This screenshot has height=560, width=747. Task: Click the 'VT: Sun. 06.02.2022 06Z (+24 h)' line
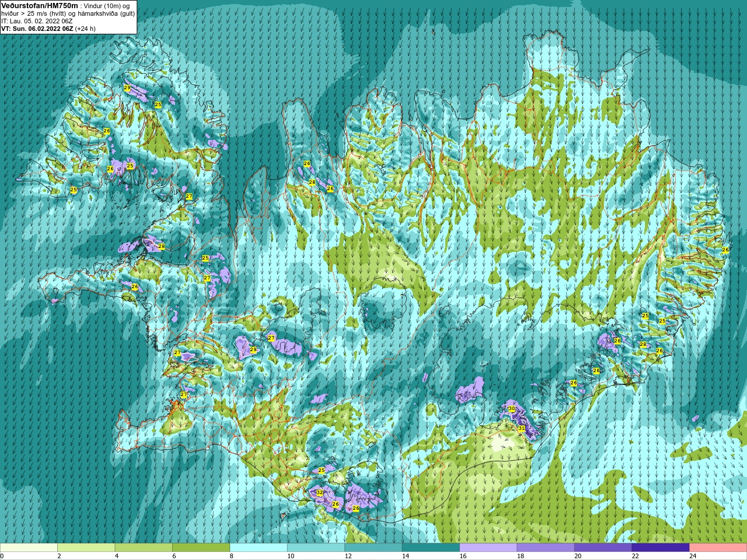[x=48, y=29]
